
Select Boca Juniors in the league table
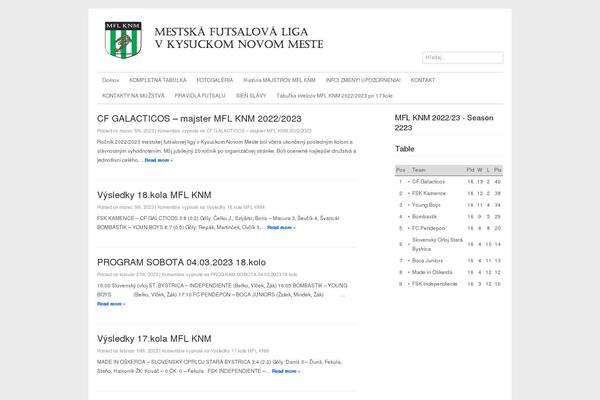[x=427, y=261]
